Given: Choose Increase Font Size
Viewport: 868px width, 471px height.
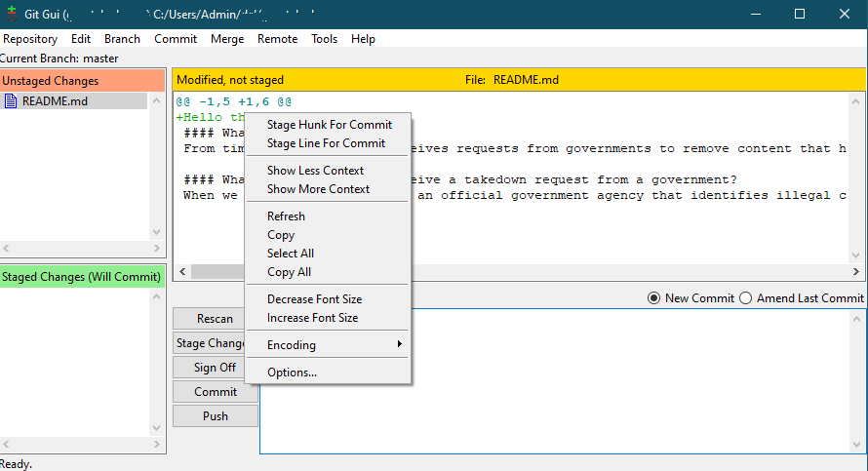Looking at the screenshot, I should click(x=328, y=318).
